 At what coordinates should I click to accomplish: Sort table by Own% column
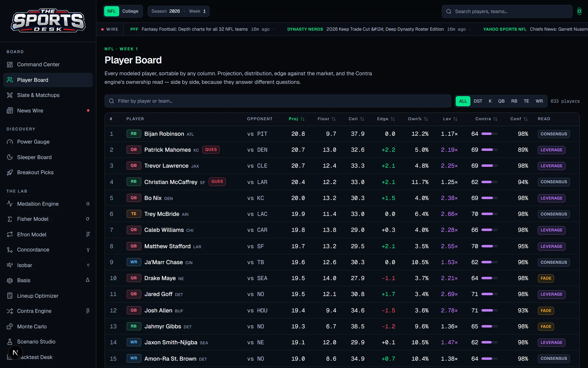point(418,119)
